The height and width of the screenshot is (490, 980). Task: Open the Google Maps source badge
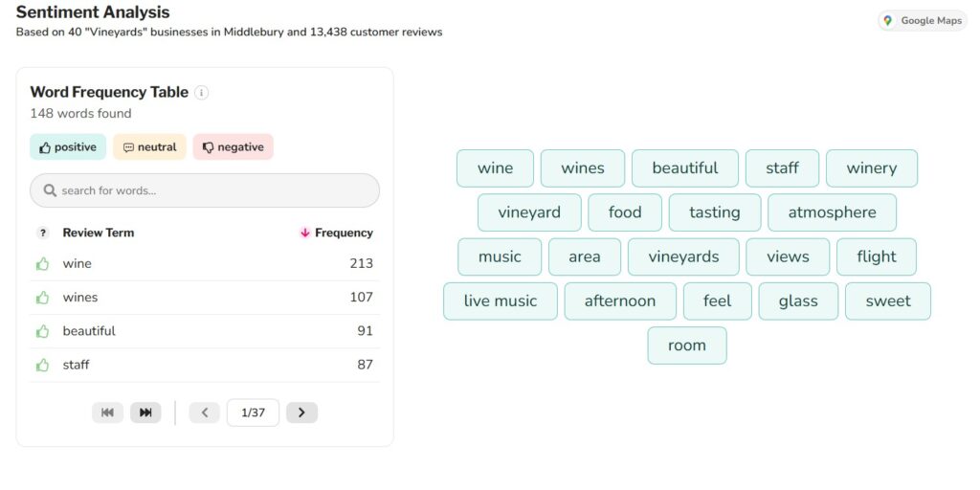pyautogui.click(x=923, y=21)
